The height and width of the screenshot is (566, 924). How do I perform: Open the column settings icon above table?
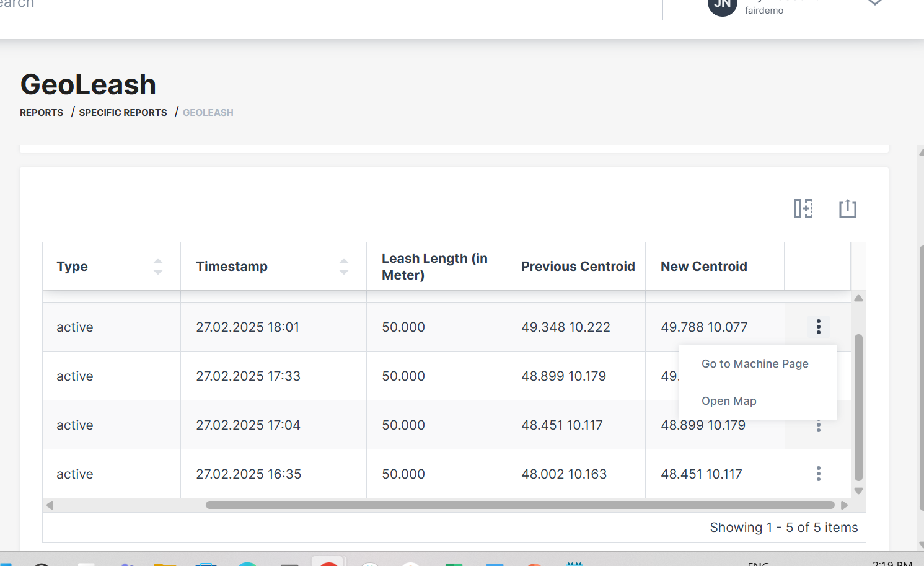pyautogui.click(x=803, y=208)
